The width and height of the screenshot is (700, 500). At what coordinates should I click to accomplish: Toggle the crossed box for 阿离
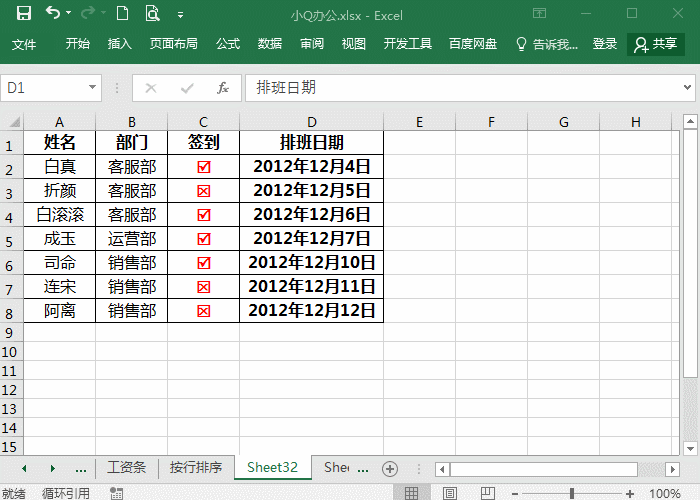[x=204, y=311]
